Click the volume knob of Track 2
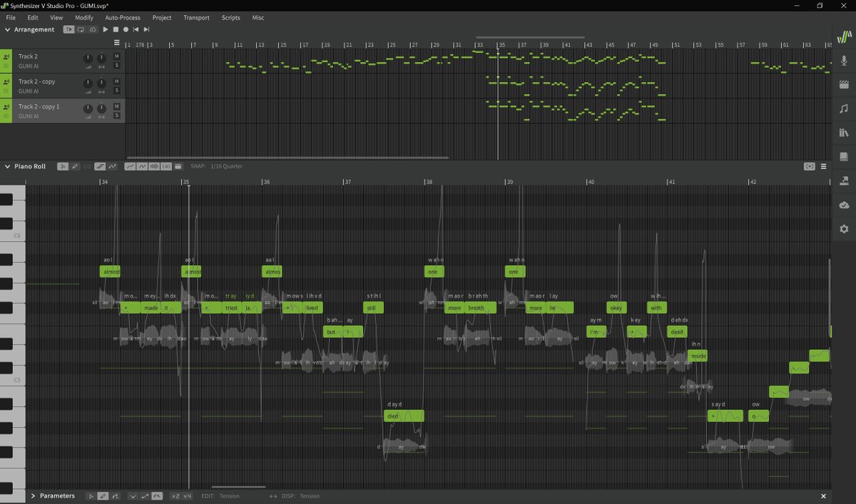The width and height of the screenshot is (856, 504). [88, 58]
